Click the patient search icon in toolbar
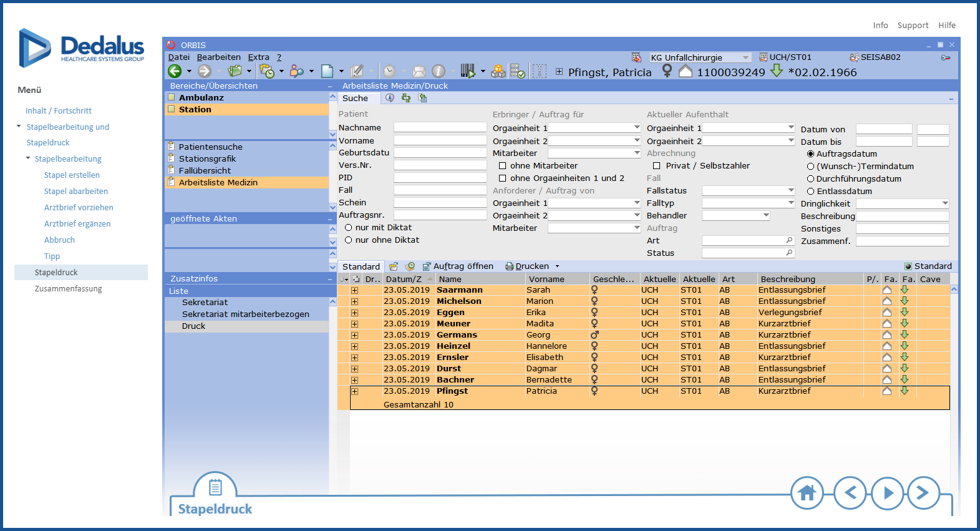Viewport: 980px width, 531px height. [x=297, y=72]
